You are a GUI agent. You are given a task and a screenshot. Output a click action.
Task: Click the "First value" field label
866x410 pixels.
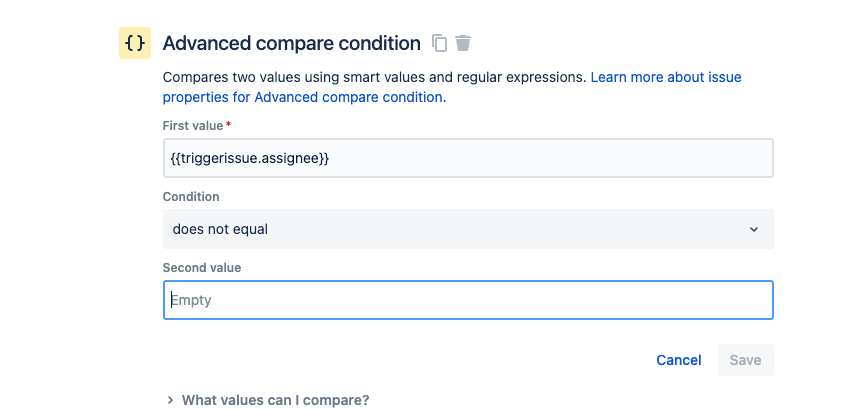click(193, 126)
